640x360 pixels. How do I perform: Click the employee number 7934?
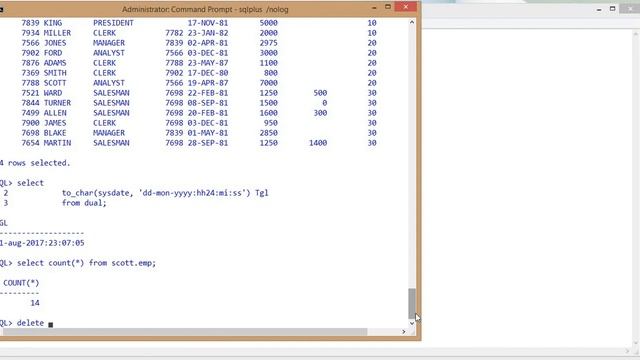tap(31, 33)
